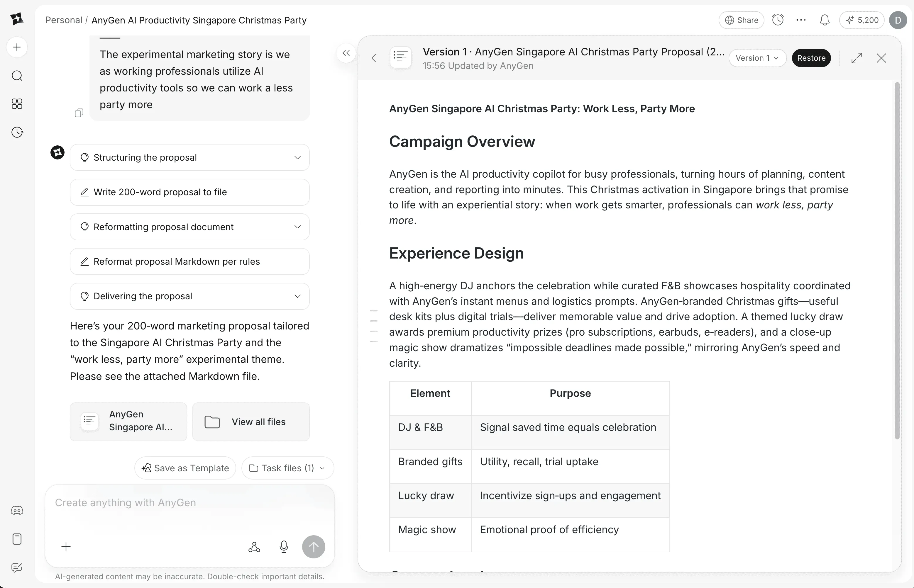Collapse chat panel with double chevron
The image size is (914, 588).
[346, 53]
